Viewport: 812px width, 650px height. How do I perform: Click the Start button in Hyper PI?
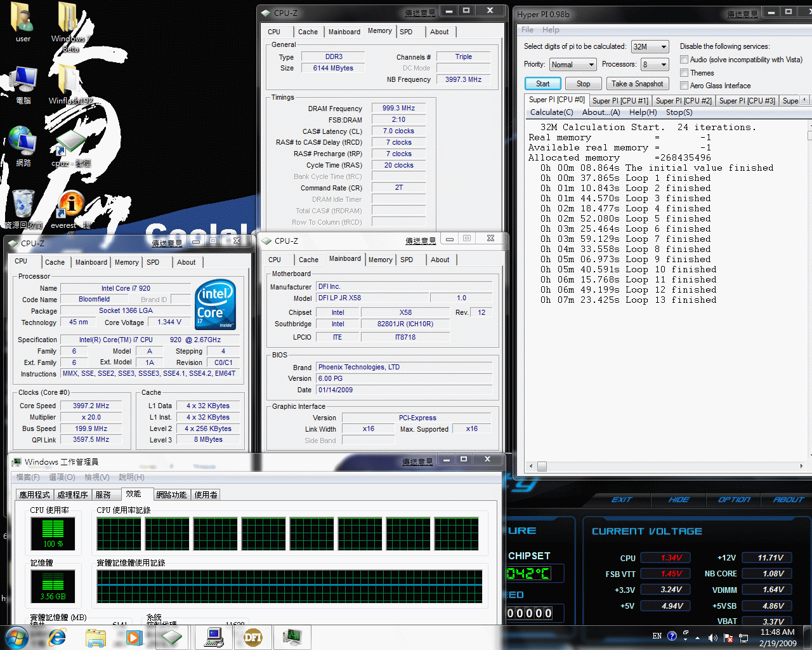tap(542, 83)
